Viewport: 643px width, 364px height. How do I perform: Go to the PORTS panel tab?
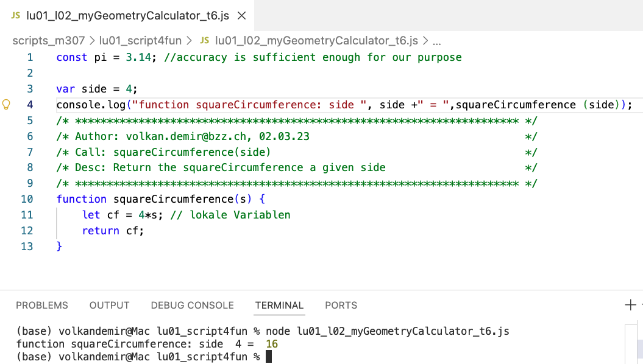[x=341, y=305]
